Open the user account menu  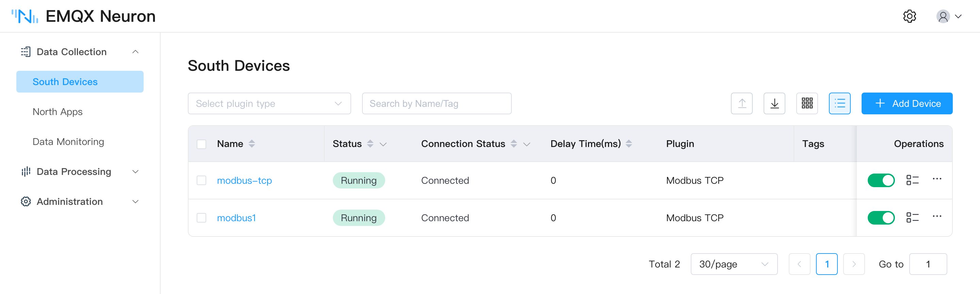tap(949, 16)
